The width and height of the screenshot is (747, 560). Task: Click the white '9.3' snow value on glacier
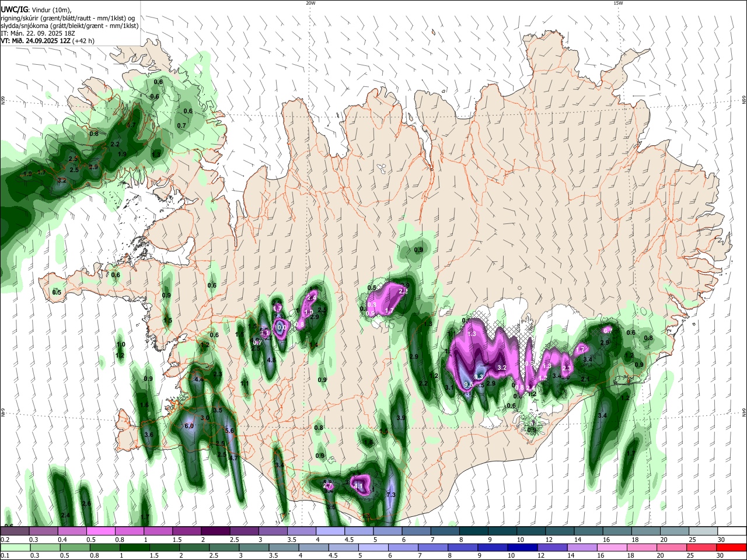tap(479, 377)
